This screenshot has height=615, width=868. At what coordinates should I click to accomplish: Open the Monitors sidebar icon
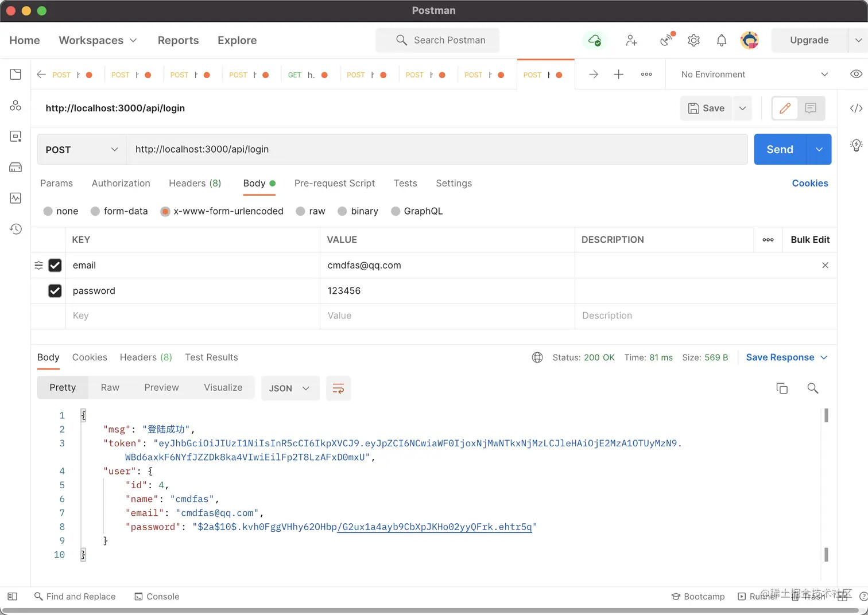[x=15, y=198]
